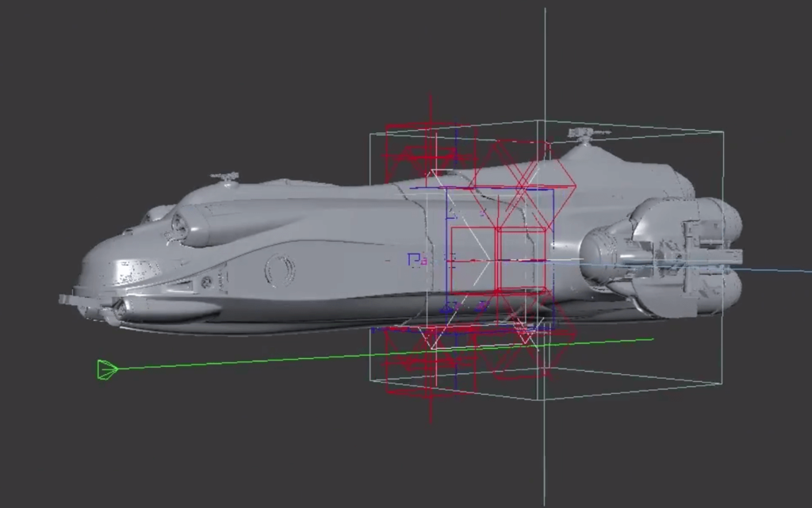The height and width of the screenshot is (508, 812).
Task: Select the green cone gizmo at line end
Action: (x=107, y=369)
